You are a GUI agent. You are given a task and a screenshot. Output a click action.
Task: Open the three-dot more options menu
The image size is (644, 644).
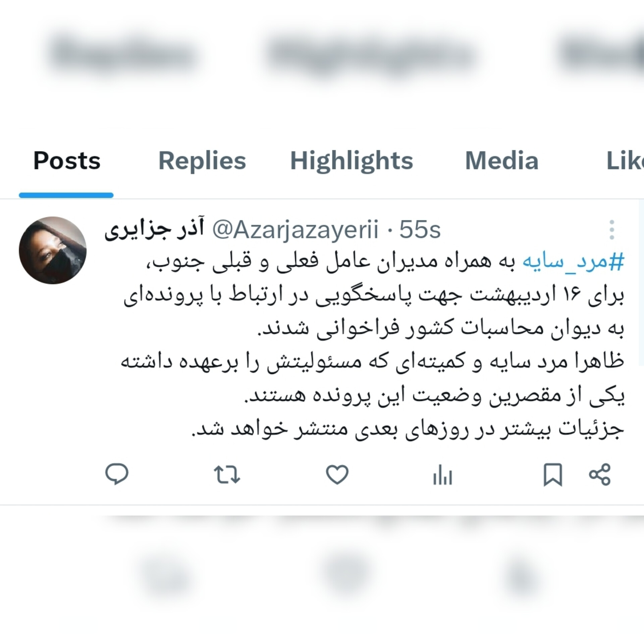(x=612, y=230)
